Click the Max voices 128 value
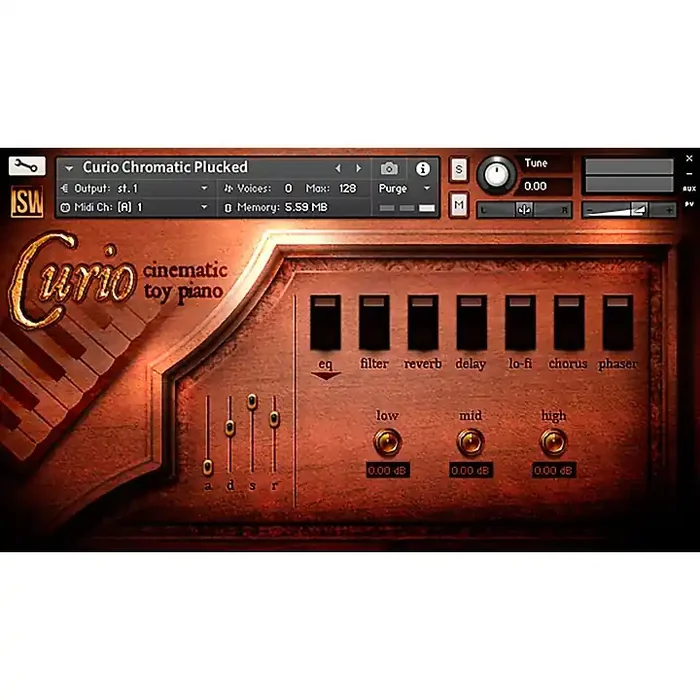Viewport: 700px width, 700px height. point(347,188)
